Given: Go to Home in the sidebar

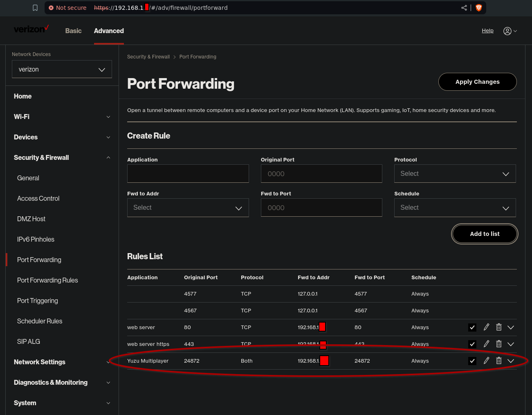Looking at the screenshot, I should pyautogui.click(x=22, y=96).
